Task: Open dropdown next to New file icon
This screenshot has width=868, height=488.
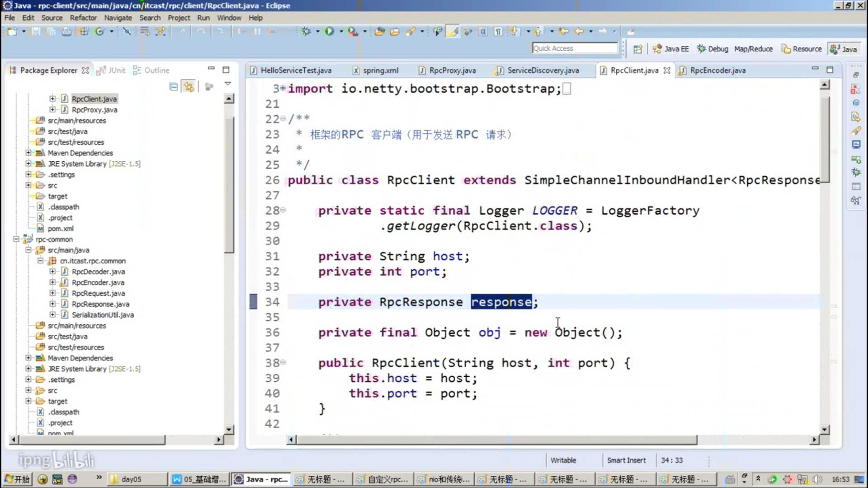Action: (24, 32)
